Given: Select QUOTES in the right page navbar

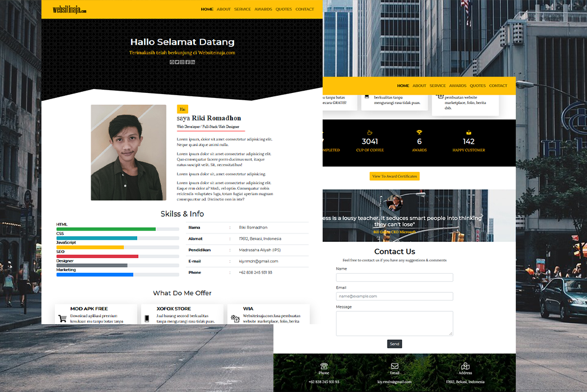Looking at the screenshot, I should pos(478,86).
